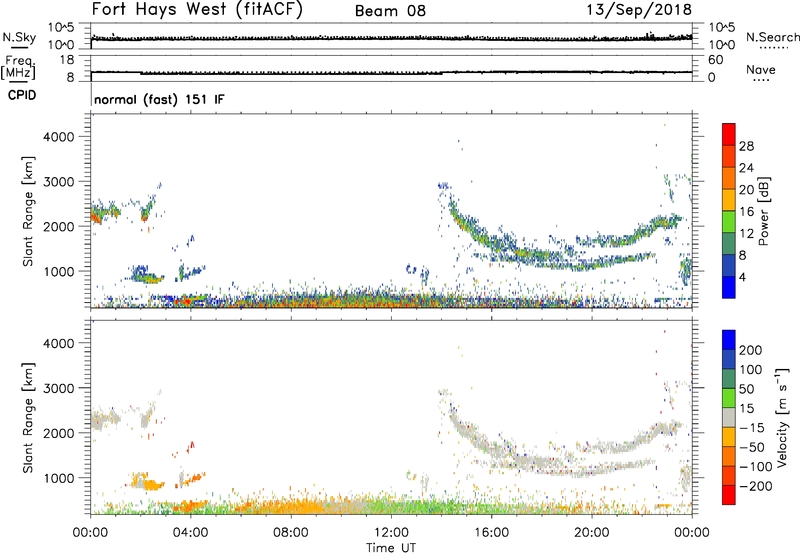Click the "-100" label on the velocity colorbar
The image size is (800, 554).
tap(755, 467)
